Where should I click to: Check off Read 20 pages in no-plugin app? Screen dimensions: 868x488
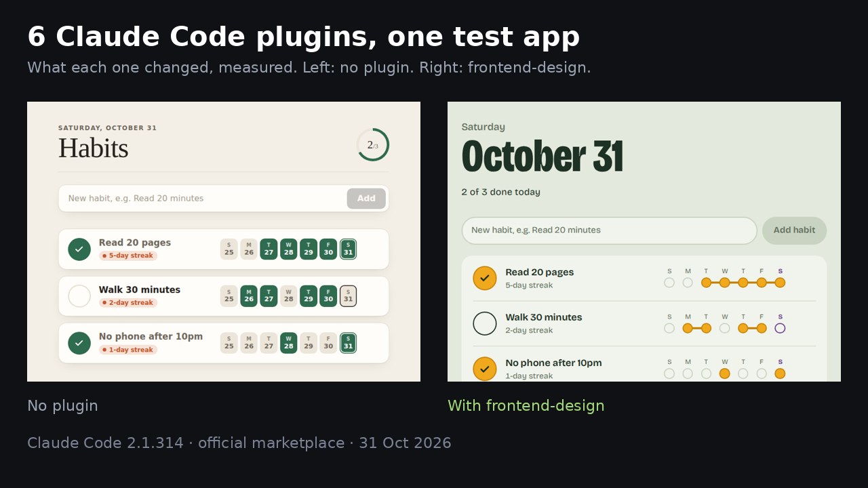[x=79, y=249]
